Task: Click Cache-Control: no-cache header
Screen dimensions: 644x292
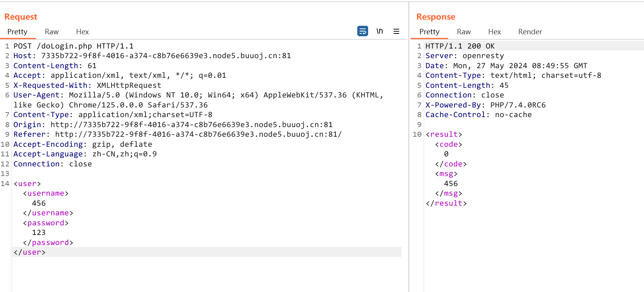Action: 478,114
